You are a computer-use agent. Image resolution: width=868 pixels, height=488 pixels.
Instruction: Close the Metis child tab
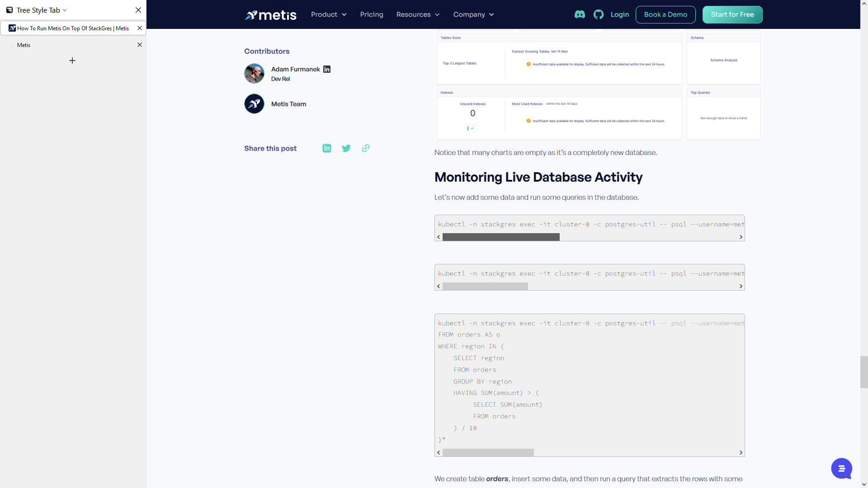click(x=140, y=45)
